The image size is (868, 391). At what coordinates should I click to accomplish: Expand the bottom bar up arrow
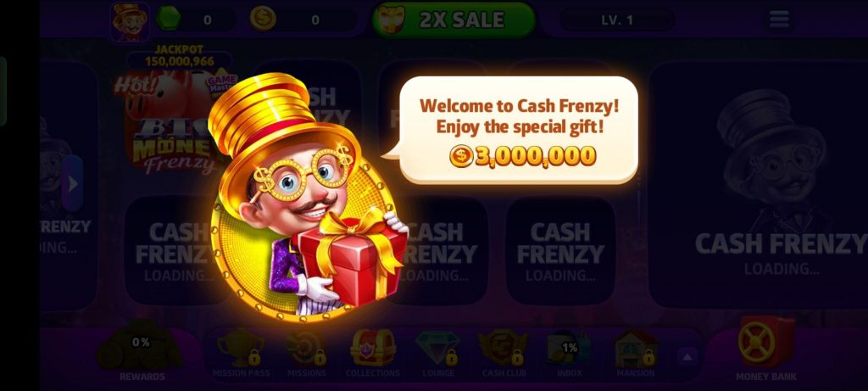(x=687, y=358)
